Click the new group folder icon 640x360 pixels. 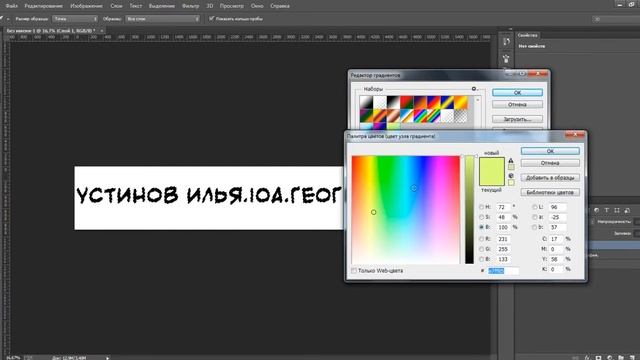coord(621,357)
